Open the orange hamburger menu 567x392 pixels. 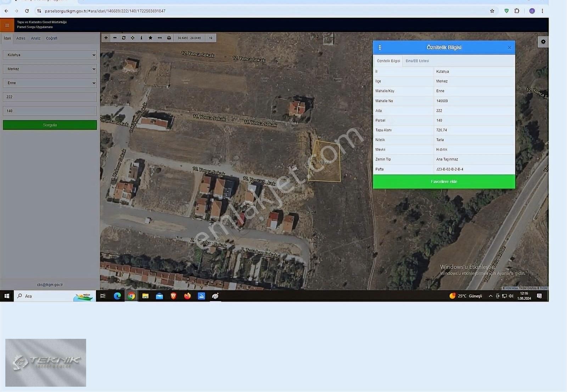tap(7, 25)
